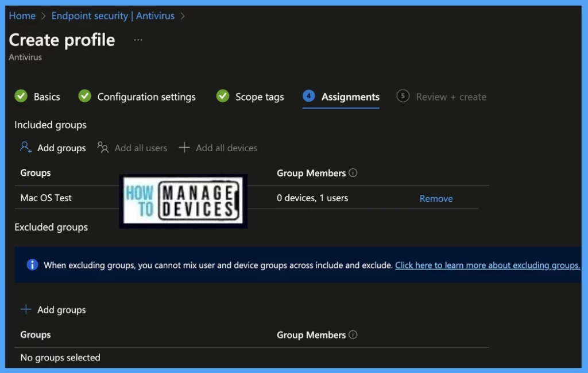Click the info icon beside included Group Members
The width and height of the screenshot is (588, 373).
353,173
